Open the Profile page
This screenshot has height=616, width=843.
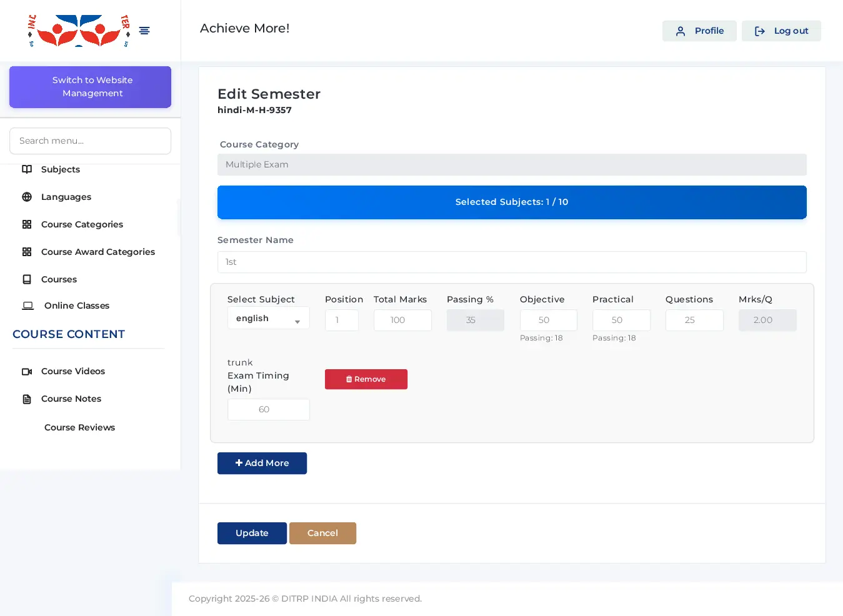[699, 31]
